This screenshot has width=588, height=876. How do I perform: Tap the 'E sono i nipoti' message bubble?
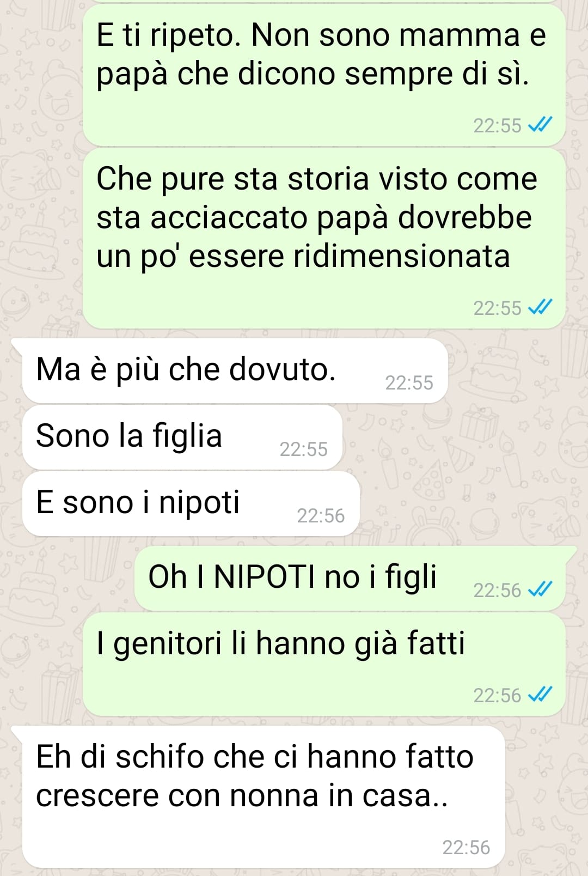point(191,504)
